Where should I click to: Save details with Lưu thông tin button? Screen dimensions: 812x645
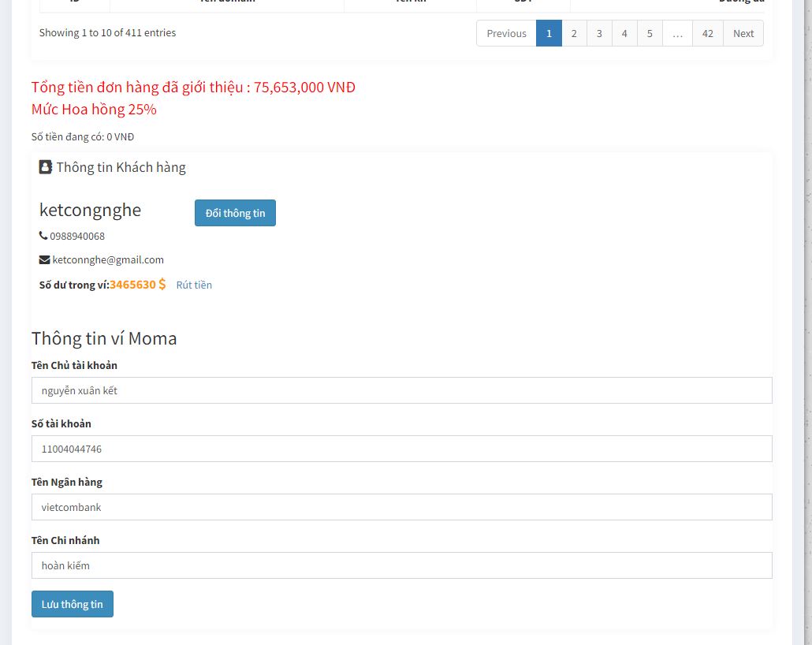pyautogui.click(x=73, y=604)
